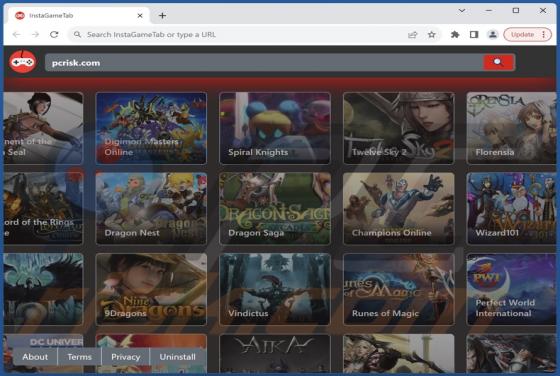Go back with the browser back arrow
Screen dimensions: 560x376
tap(16, 35)
